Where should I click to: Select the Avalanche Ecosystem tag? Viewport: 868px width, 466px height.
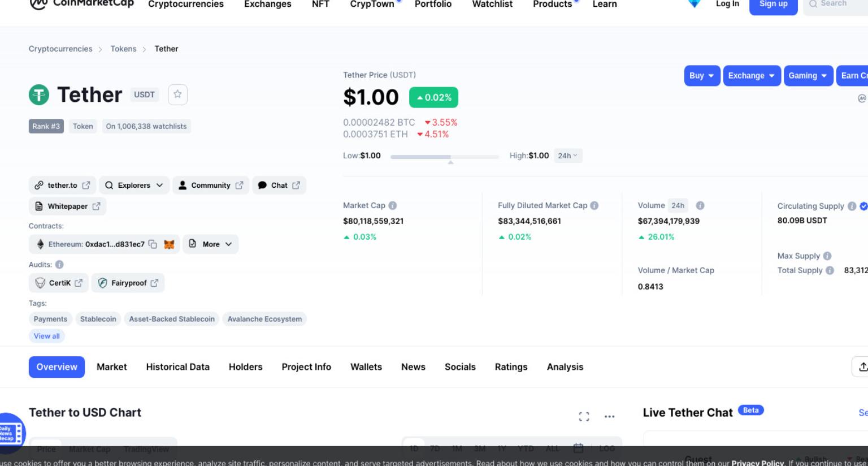click(264, 319)
